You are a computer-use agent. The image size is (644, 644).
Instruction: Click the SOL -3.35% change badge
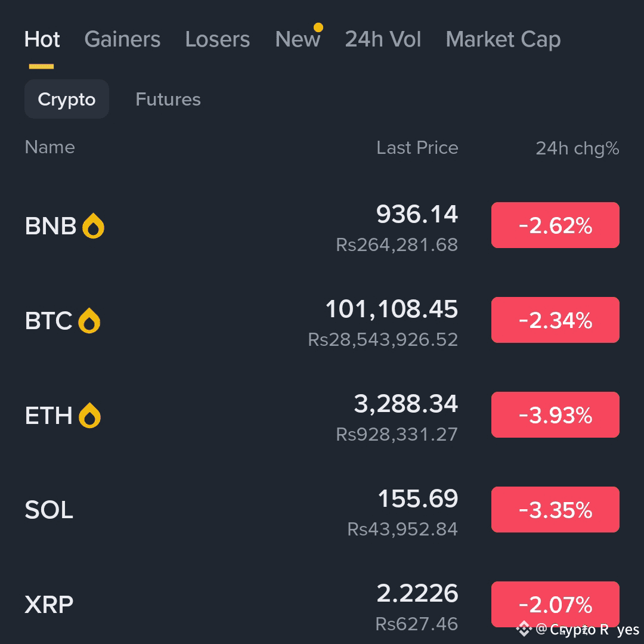point(555,510)
